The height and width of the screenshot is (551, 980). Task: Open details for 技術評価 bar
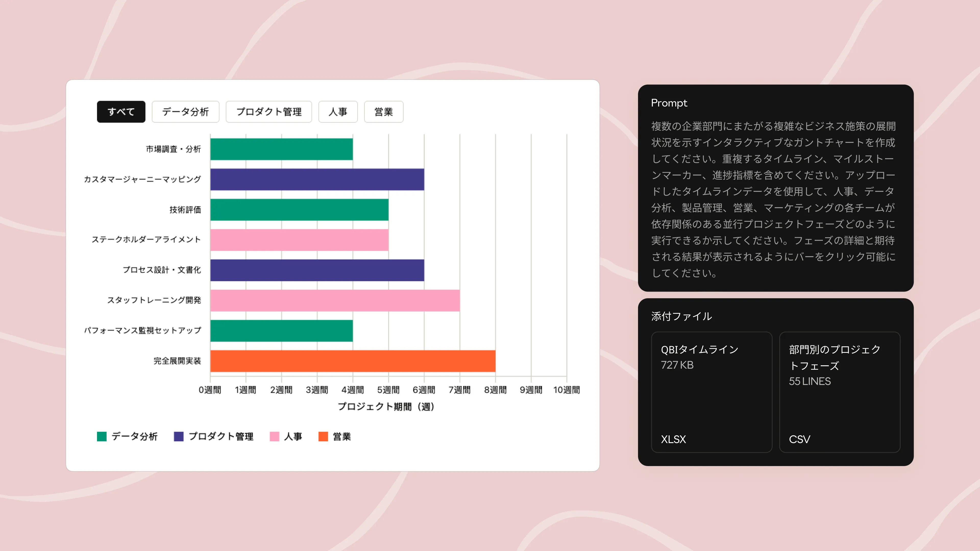(x=299, y=209)
